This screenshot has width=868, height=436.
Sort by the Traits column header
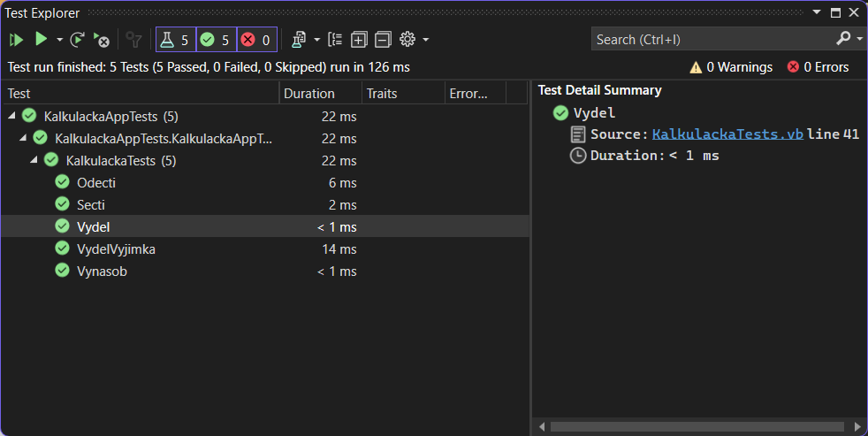(403, 93)
